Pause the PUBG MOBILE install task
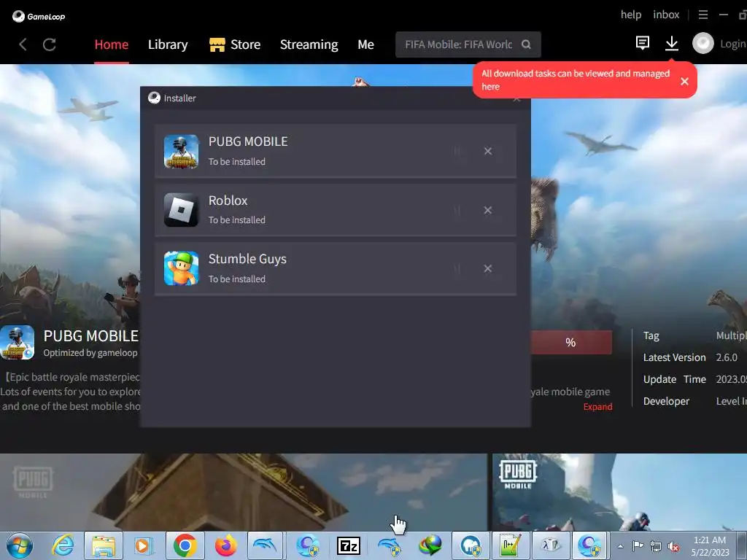 [457, 151]
